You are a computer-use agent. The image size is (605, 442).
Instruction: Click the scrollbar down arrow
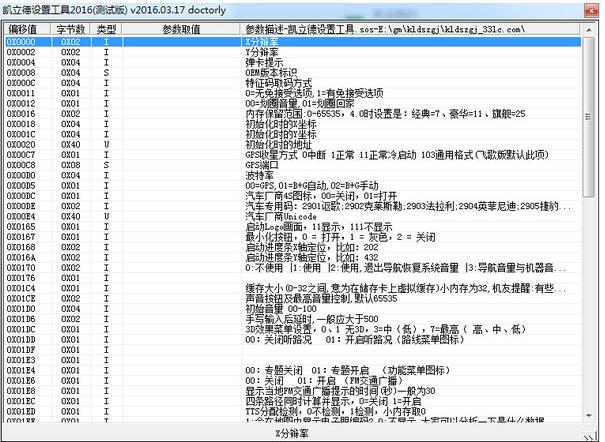589,416
